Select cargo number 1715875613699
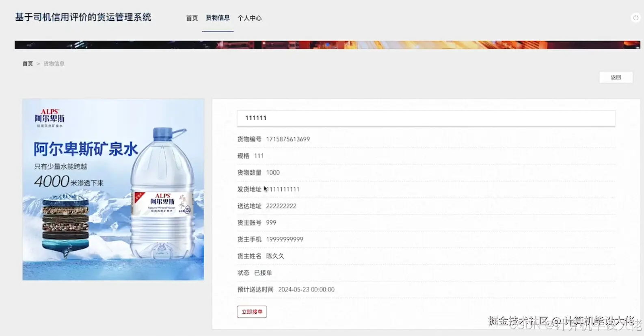644x336 pixels. coord(288,139)
